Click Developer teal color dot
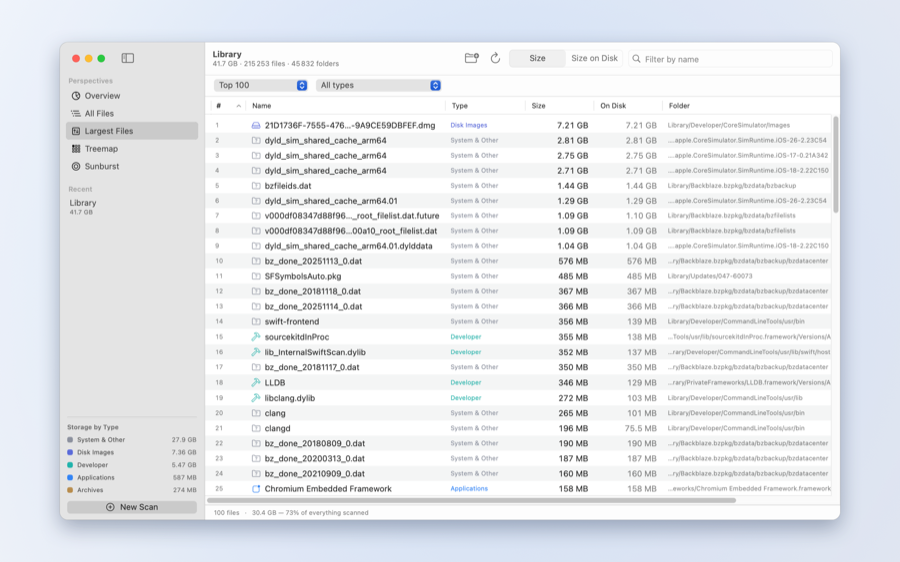The width and height of the screenshot is (900, 562). pyautogui.click(x=70, y=465)
